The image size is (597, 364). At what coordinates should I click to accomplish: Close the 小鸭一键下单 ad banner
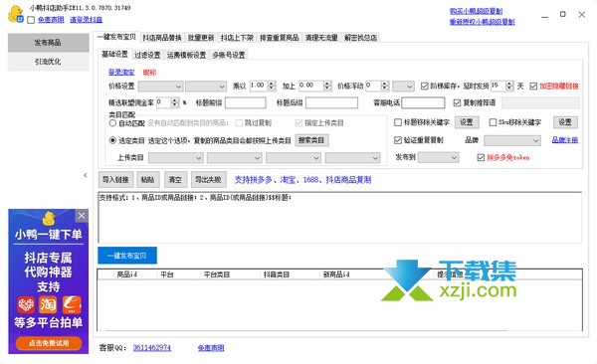pyautogui.click(x=82, y=216)
